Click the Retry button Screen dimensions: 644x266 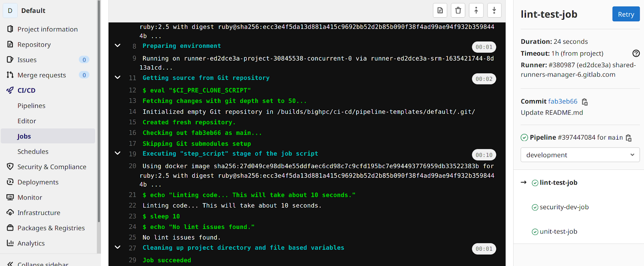pos(626,14)
